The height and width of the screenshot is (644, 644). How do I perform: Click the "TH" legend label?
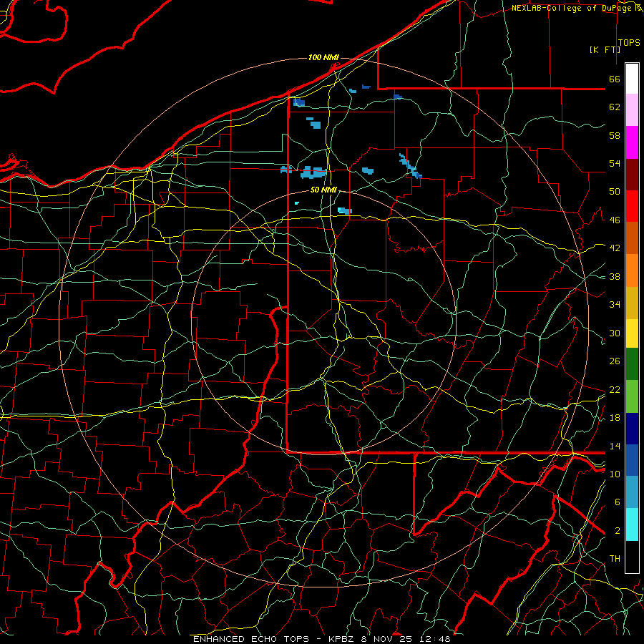click(615, 559)
